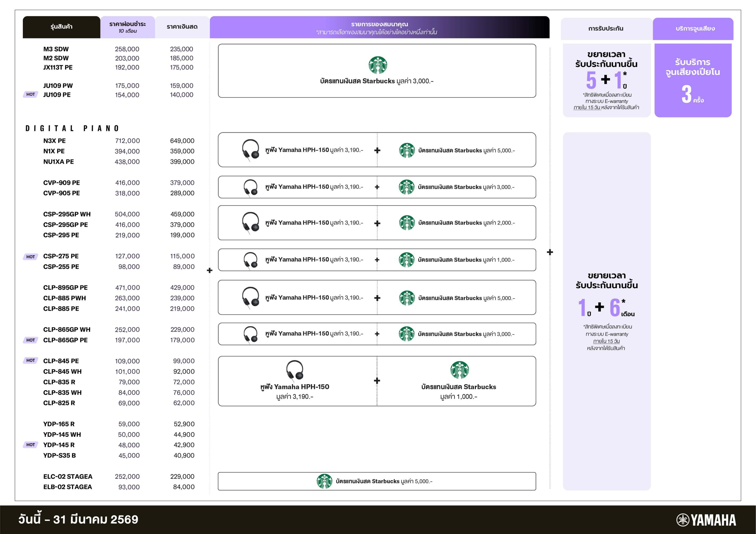Select the ราคาผ่อนชำระ 10 เดือน header
This screenshot has height=534, width=756.
[128, 27]
